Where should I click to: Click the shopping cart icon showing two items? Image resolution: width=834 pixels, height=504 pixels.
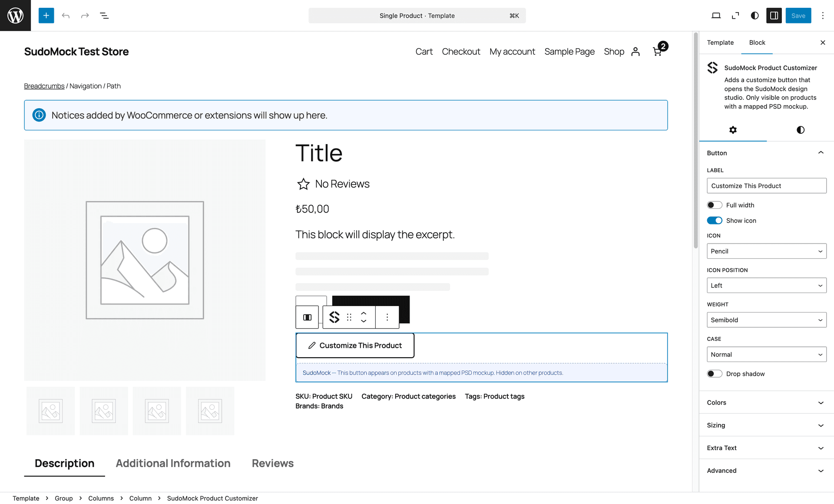click(657, 51)
